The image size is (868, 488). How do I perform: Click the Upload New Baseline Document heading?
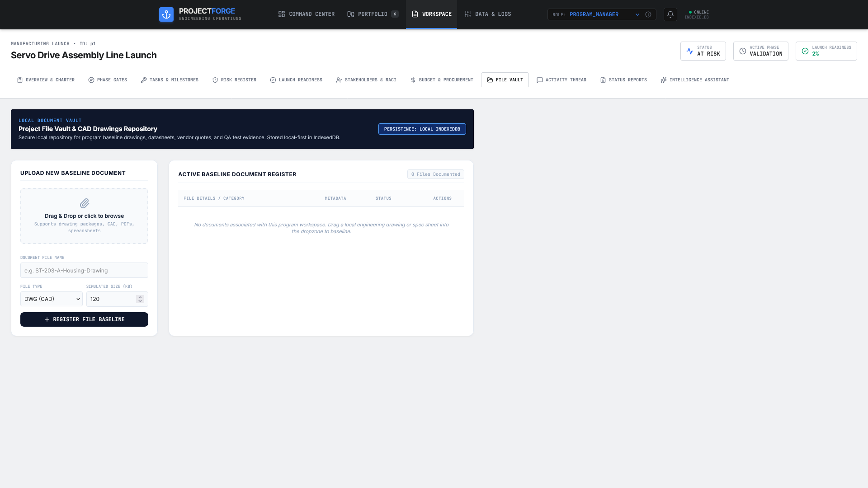[x=73, y=173]
